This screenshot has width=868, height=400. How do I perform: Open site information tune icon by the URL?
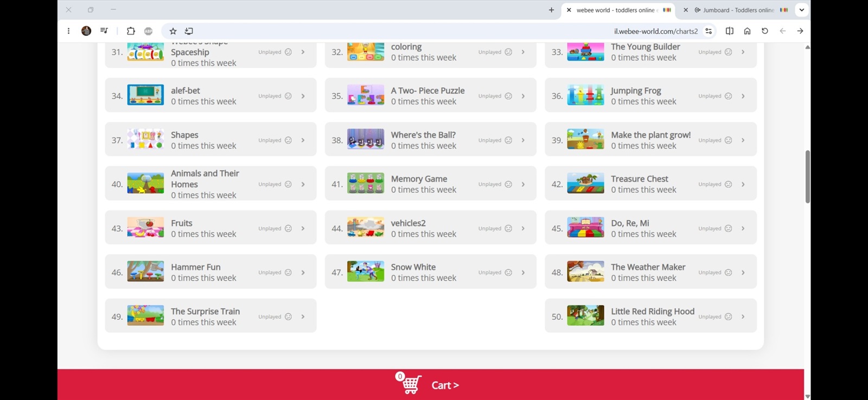click(x=709, y=31)
